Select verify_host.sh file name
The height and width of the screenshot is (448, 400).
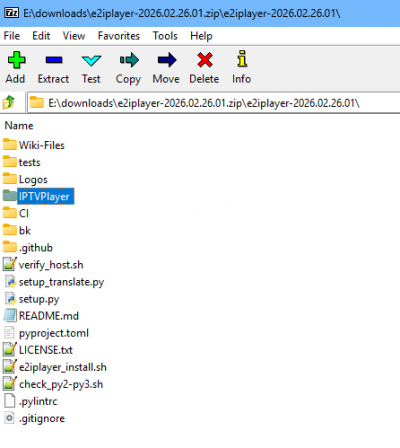(51, 265)
